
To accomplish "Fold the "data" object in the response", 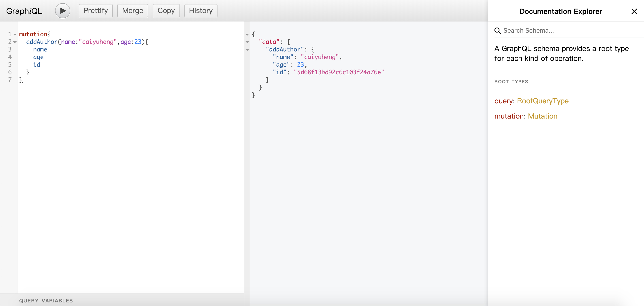I will (247, 42).
